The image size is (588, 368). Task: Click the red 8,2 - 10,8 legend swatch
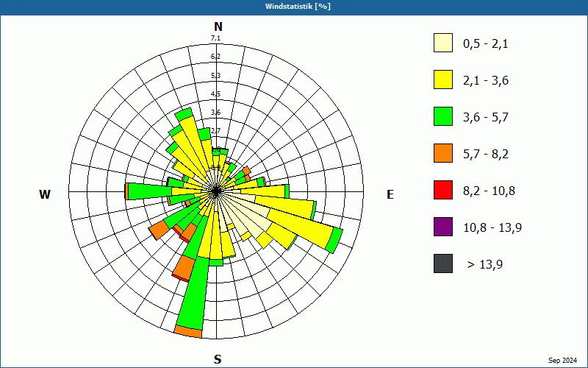(443, 190)
